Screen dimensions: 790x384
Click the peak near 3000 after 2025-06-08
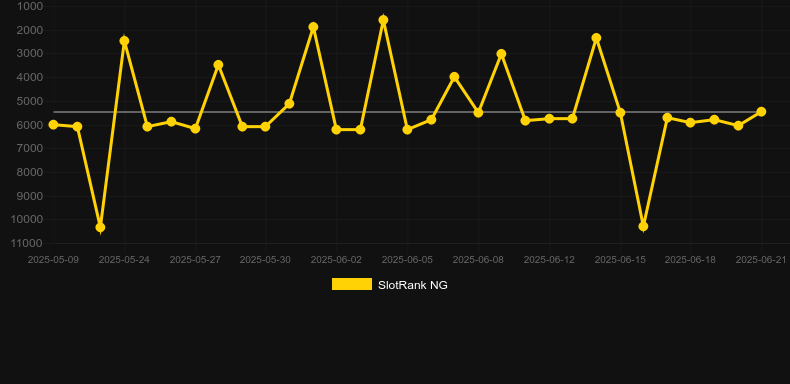pyautogui.click(x=501, y=53)
